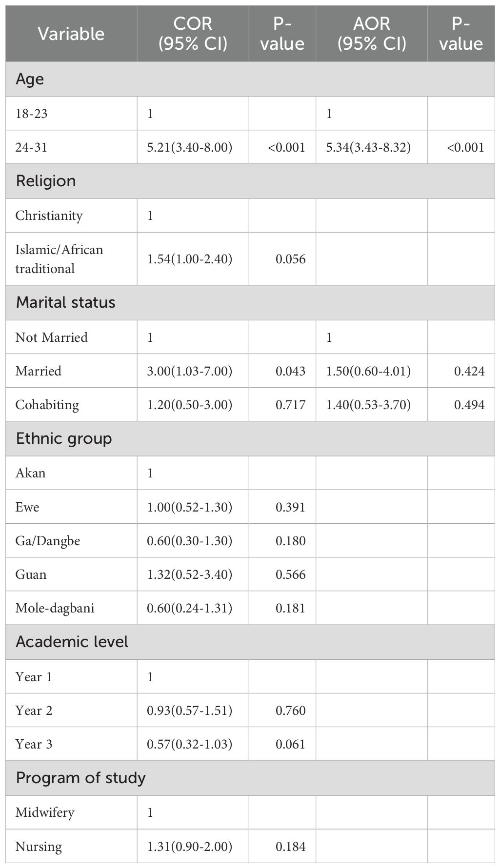Click the AOR (95% CI) column header

click(x=372, y=34)
